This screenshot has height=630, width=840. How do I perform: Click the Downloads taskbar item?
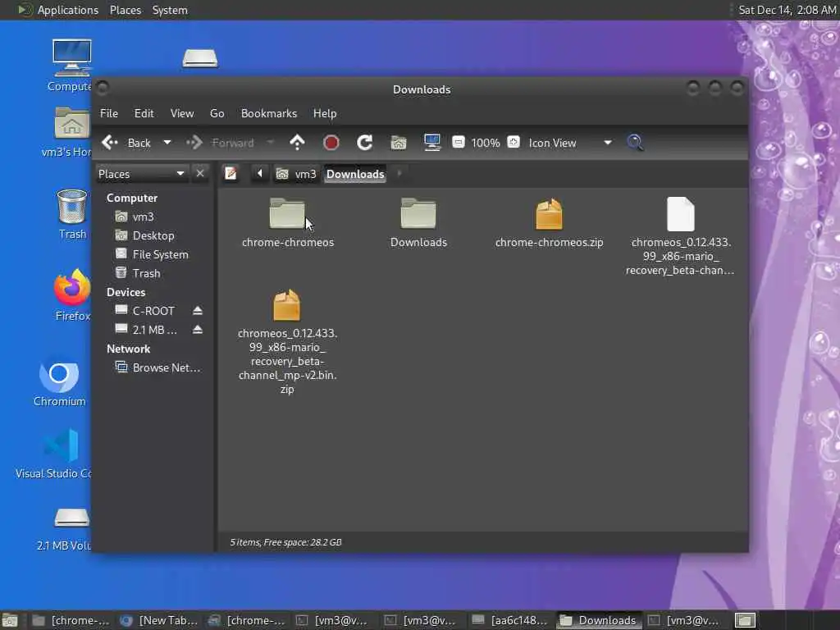pyautogui.click(x=598, y=620)
